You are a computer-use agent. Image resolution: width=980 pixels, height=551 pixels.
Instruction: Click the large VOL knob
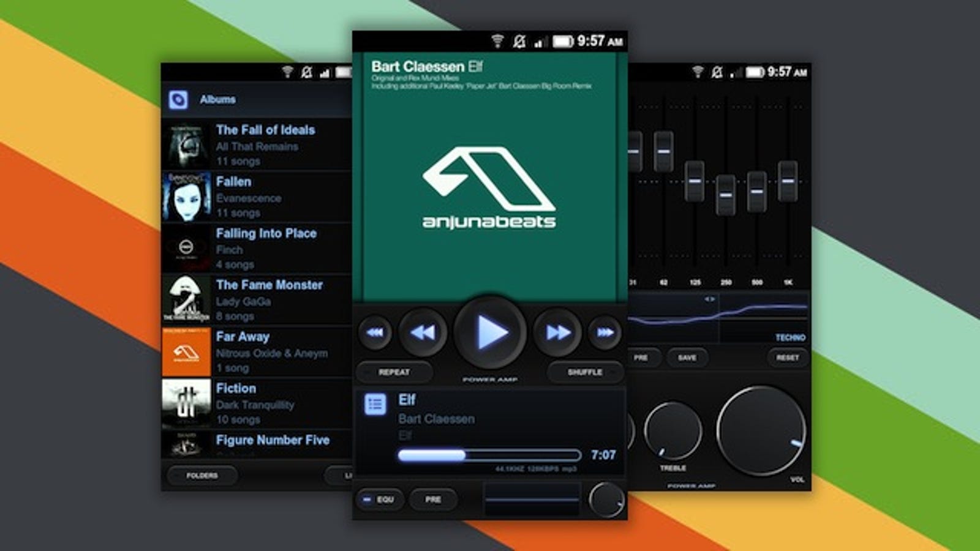761,431
